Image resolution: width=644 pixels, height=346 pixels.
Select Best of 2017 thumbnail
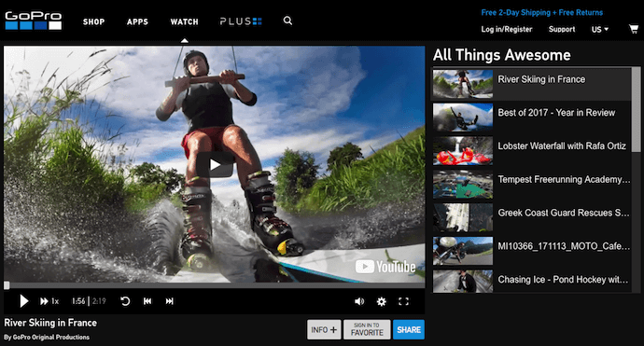(x=463, y=118)
